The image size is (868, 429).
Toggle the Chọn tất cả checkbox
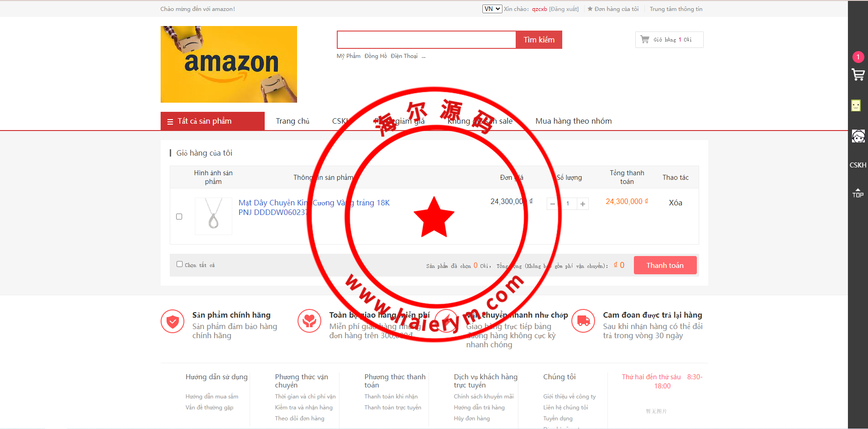tap(180, 264)
